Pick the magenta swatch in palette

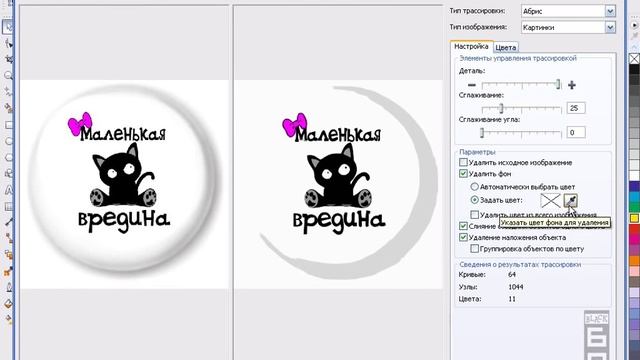point(634,240)
